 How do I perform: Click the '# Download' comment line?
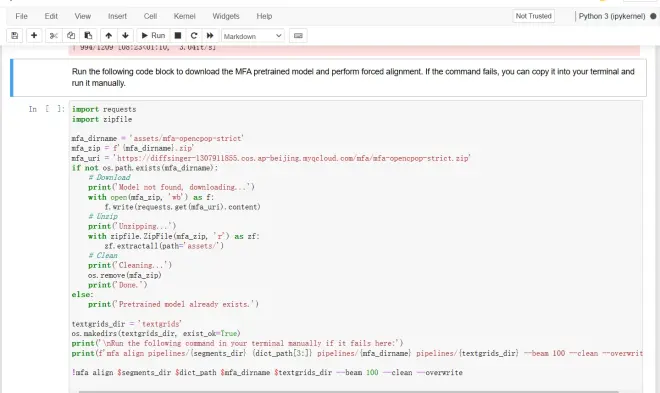[109, 177]
